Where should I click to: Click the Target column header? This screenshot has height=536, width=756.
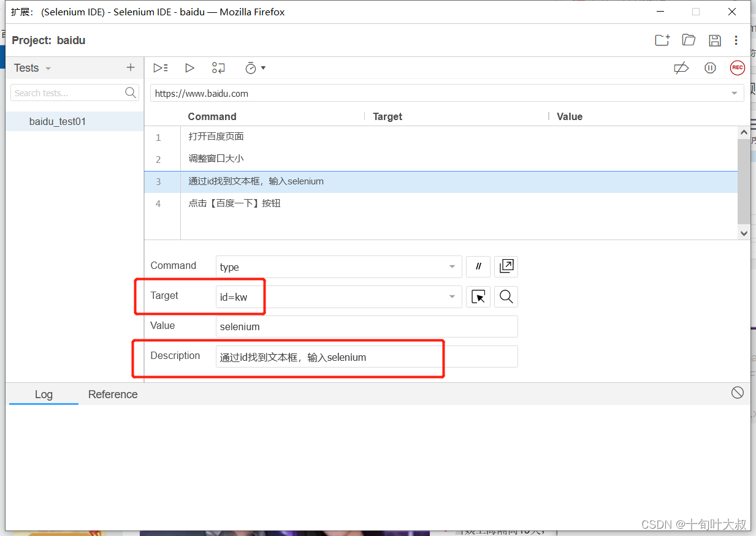388,116
